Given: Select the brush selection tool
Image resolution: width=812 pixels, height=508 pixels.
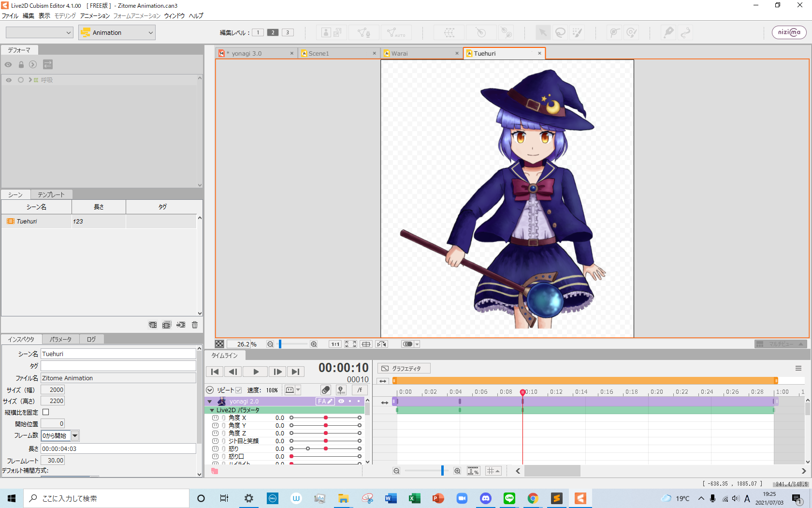Looking at the screenshot, I should [577, 32].
